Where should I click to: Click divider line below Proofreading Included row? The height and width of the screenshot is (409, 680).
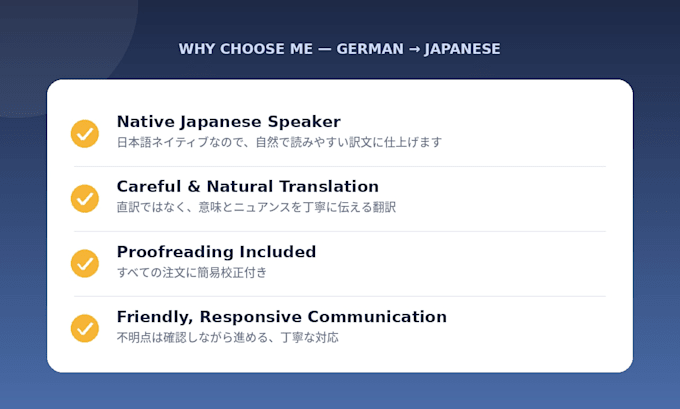(340, 296)
